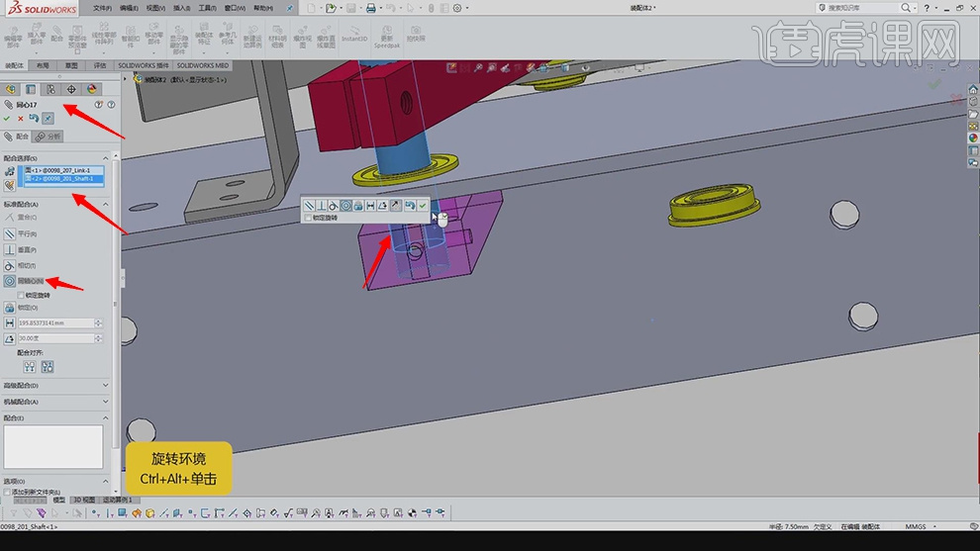Screen dimensions: 980x551
Task: Select the Concentric (同轴心) mate type
Action: (x=10, y=282)
